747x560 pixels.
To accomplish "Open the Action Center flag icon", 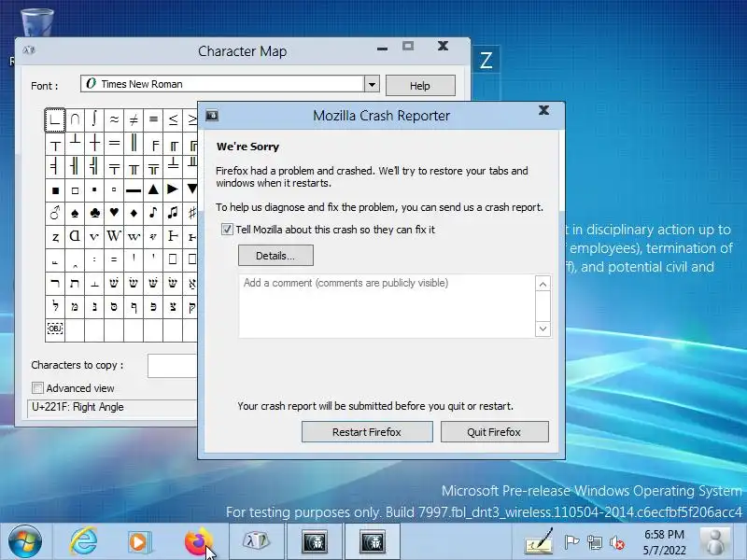I will [x=571, y=542].
